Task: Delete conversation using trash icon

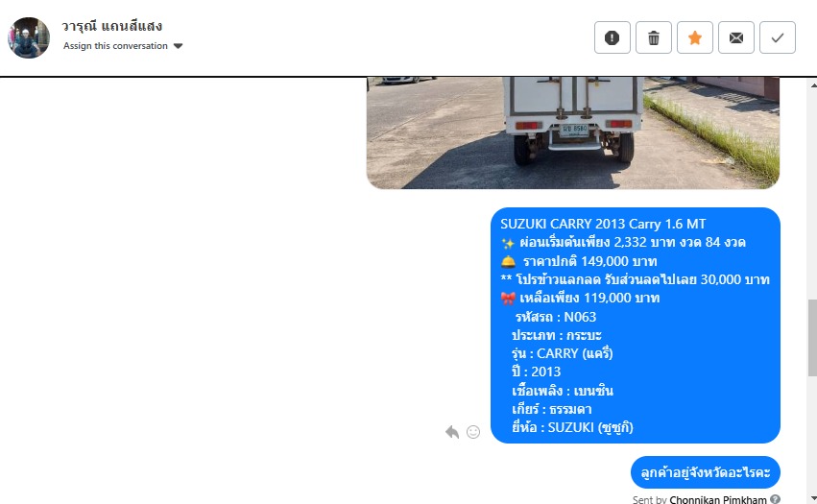Action: (x=654, y=37)
